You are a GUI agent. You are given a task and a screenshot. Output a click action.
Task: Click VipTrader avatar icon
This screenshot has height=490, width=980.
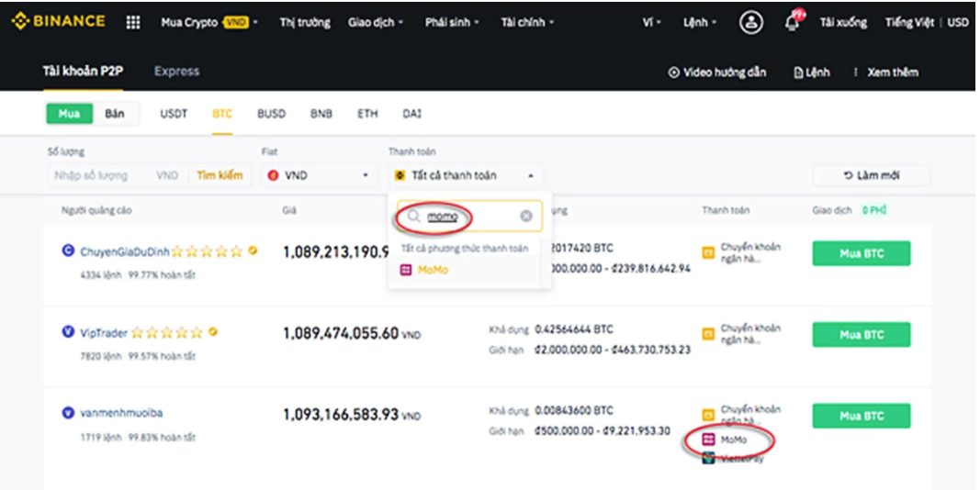click(x=68, y=332)
